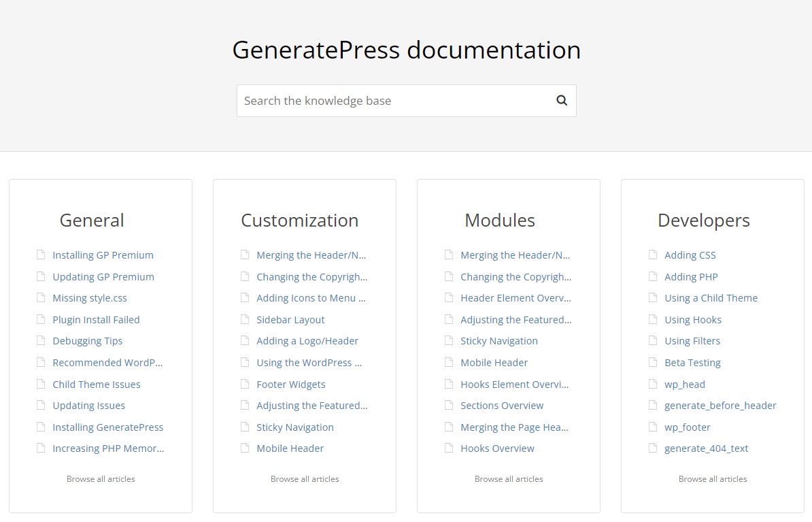Focus the Search the knowledge base field
Screen dimensions: 812x522
(x=406, y=101)
